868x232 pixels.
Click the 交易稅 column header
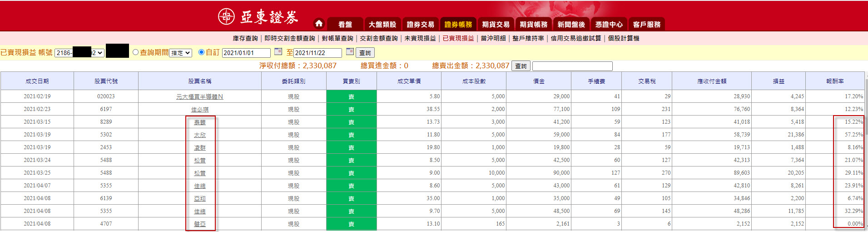coord(647,81)
